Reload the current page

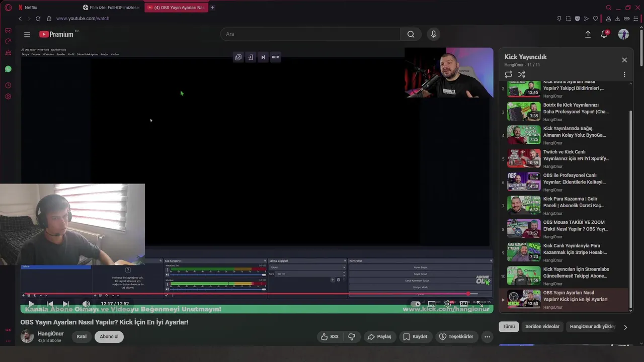[x=38, y=19]
